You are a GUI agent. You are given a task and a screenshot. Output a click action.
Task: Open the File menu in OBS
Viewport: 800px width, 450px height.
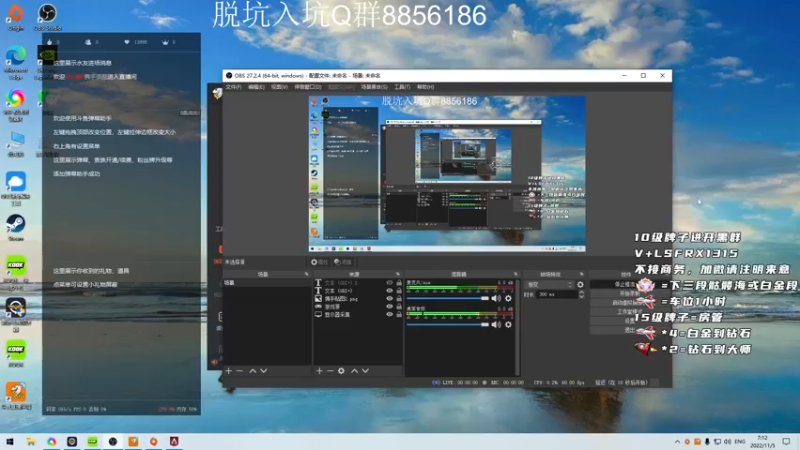click(x=233, y=87)
